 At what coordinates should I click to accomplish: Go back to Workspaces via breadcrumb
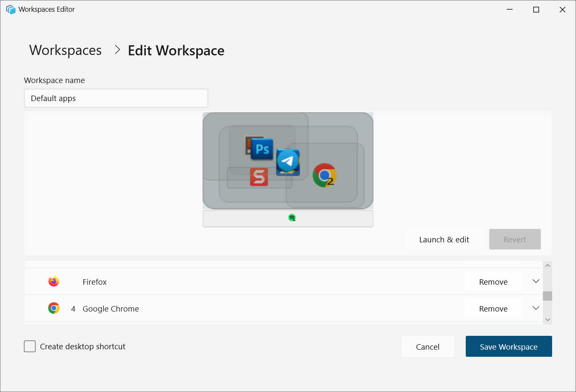click(65, 50)
